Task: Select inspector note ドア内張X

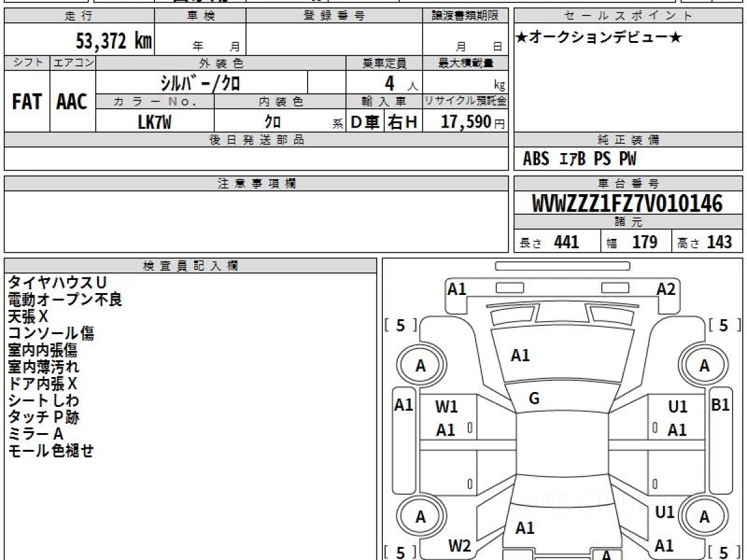Action: (42, 384)
